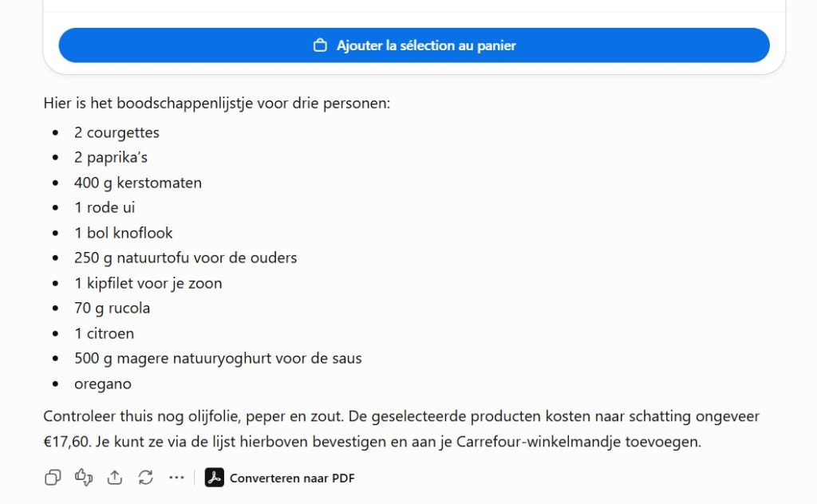The height and width of the screenshot is (504, 817).
Task: Click the 'Converteren naar PDF' label
Action: [x=292, y=478]
